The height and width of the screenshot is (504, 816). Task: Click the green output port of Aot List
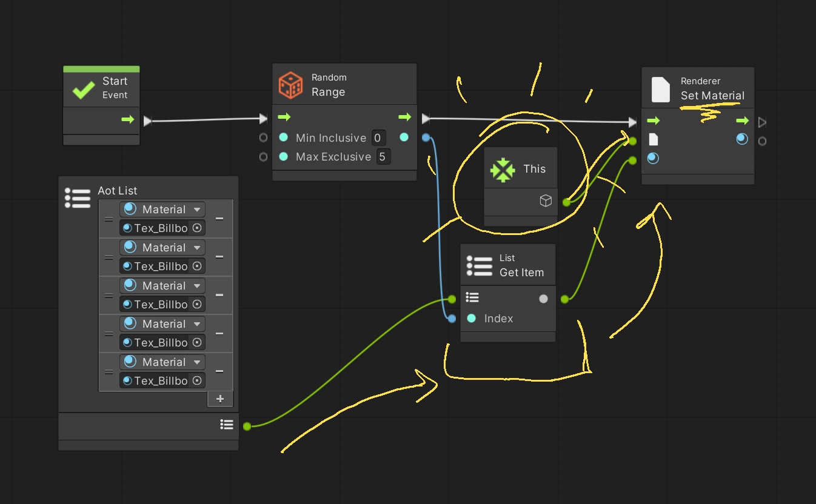(247, 426)
